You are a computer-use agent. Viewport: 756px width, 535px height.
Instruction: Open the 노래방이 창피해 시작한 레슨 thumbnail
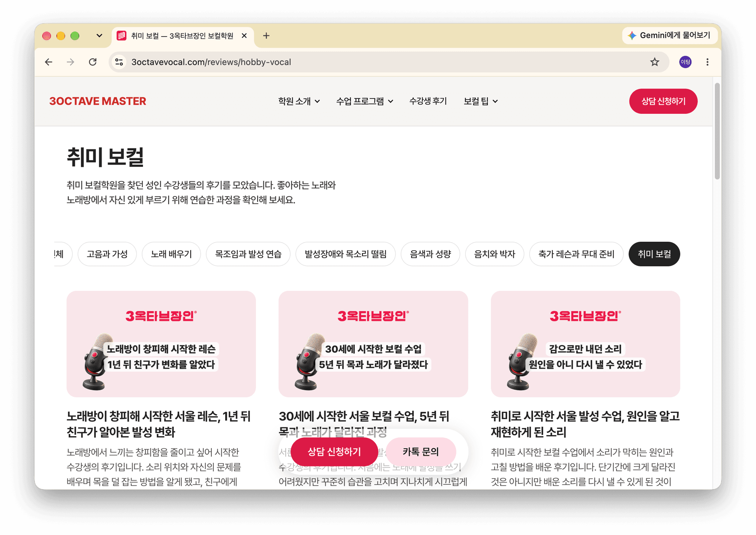[x=161, y=344]
